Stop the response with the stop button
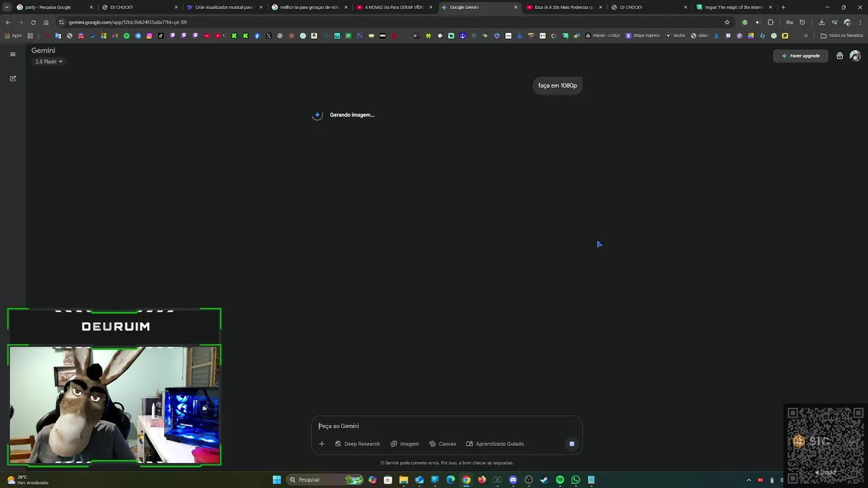868x488 pixels. click(x=572, y=444)
